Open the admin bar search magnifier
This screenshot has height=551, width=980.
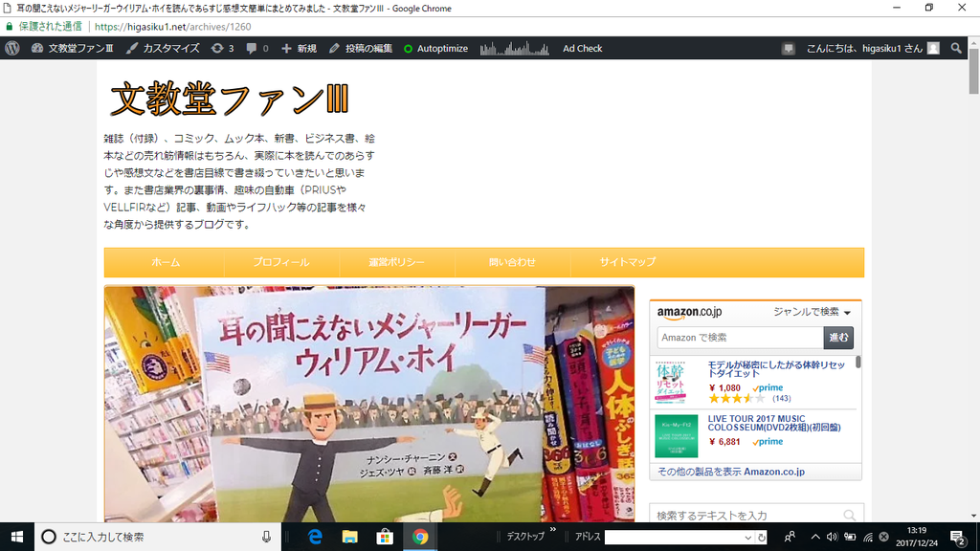(x=956, y=48)
